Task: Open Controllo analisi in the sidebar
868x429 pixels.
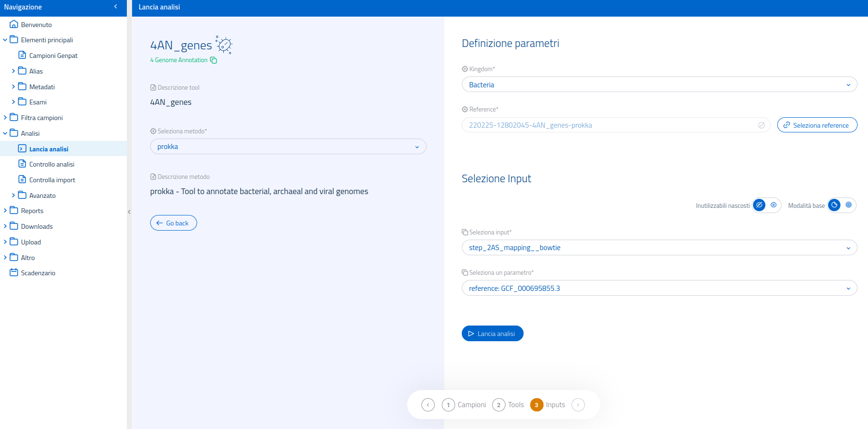Action: [51, 164]
